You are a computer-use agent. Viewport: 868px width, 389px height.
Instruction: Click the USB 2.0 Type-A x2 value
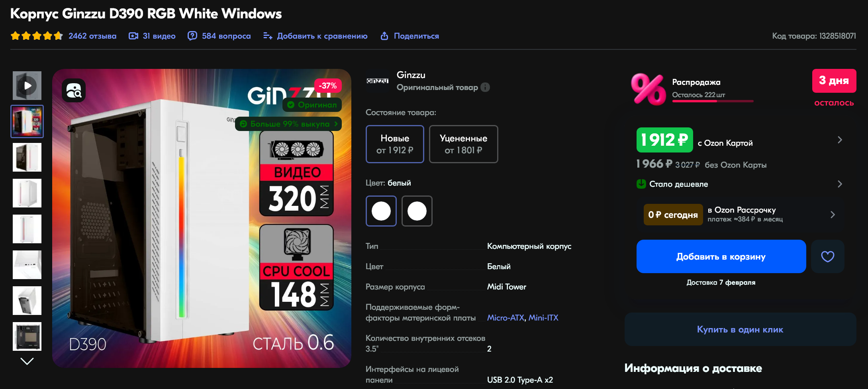click(x=520, y=380)
